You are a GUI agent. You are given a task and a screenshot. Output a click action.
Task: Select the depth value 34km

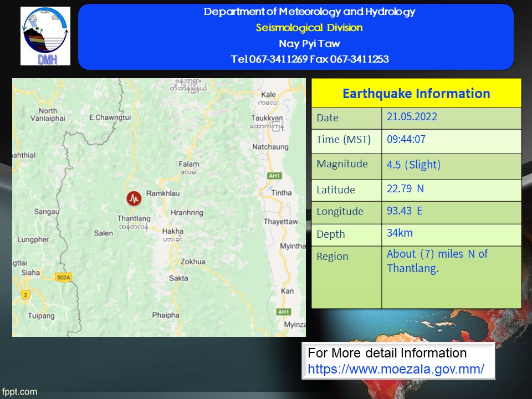point(400,233)
